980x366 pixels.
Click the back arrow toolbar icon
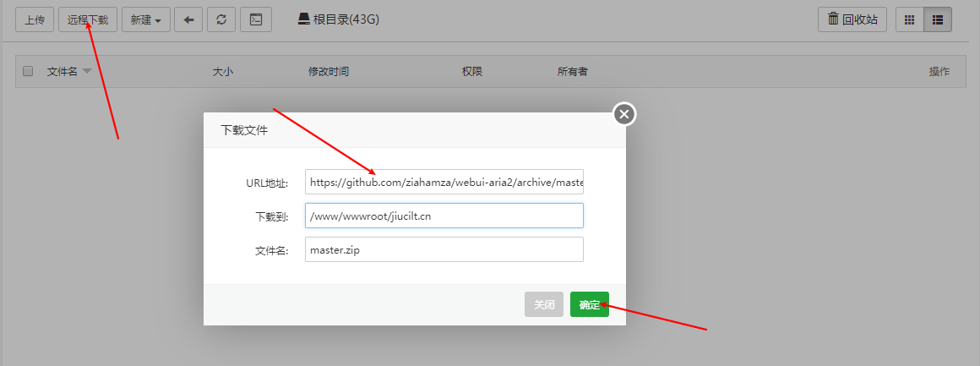188,19
